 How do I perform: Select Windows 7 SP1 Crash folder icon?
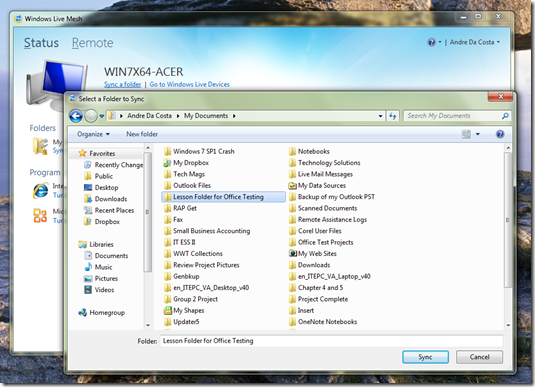(x=167, y=151)
